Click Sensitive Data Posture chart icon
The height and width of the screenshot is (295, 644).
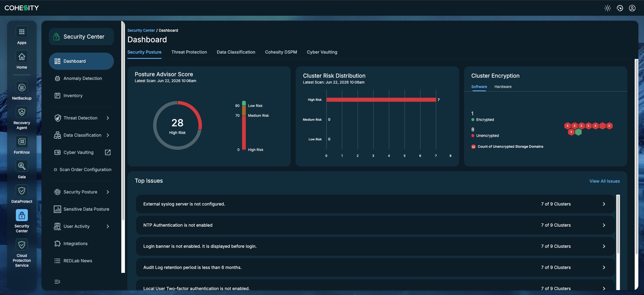point(57,209)
